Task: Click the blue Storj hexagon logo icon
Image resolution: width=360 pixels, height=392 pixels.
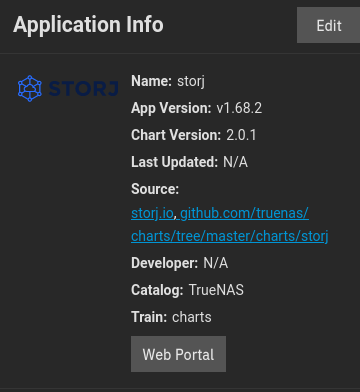Action: point(30,88)
